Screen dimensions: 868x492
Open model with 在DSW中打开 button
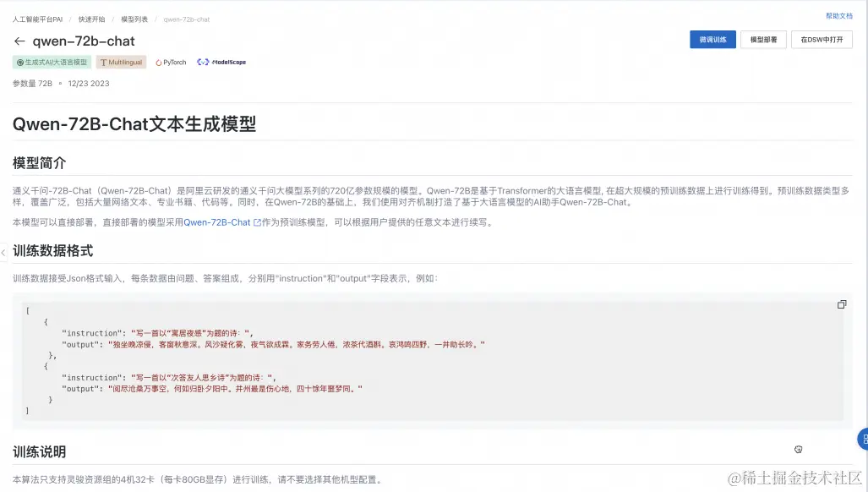[x=822, y=39]
